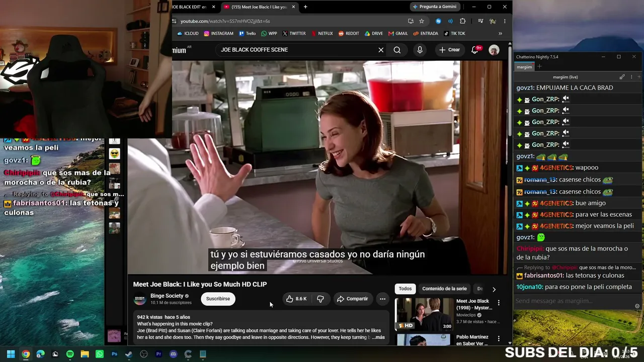
Task: Open Discord from the taskbar
Action: point(174,354)
